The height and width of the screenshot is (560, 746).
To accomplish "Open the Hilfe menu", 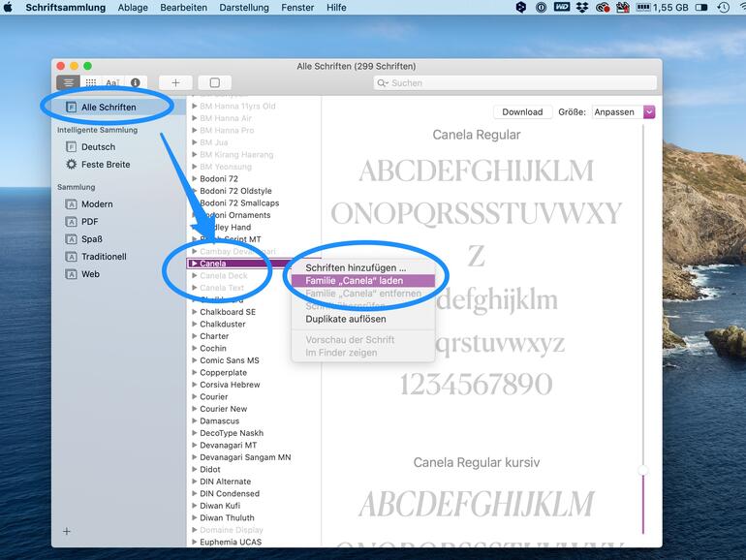I will (336, 7).
